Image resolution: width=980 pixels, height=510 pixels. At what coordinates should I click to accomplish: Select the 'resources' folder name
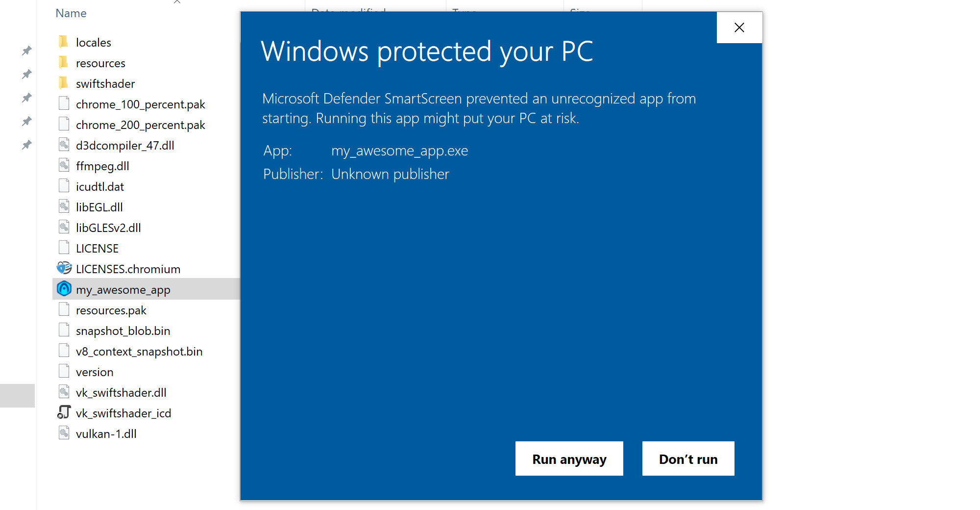100,63
